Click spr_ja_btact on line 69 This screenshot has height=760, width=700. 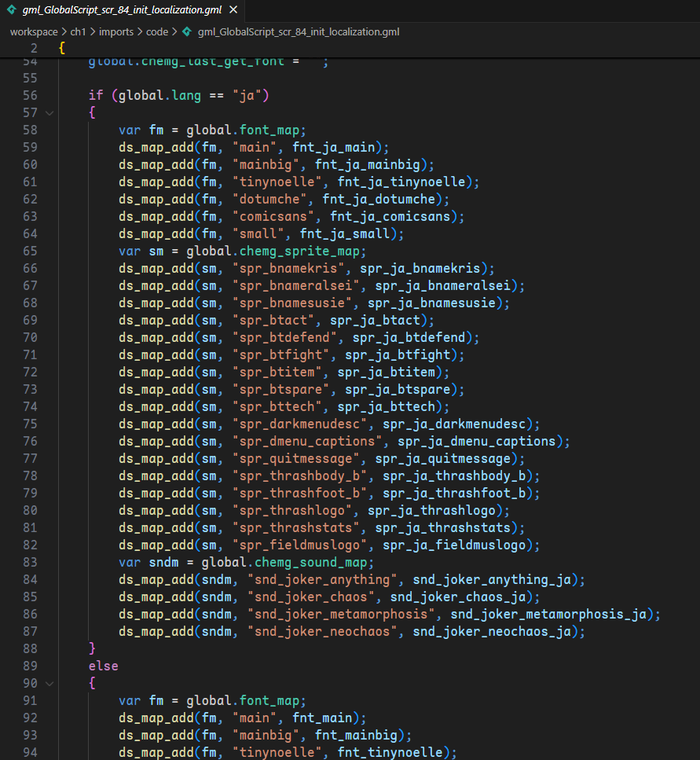pos(375,321)
